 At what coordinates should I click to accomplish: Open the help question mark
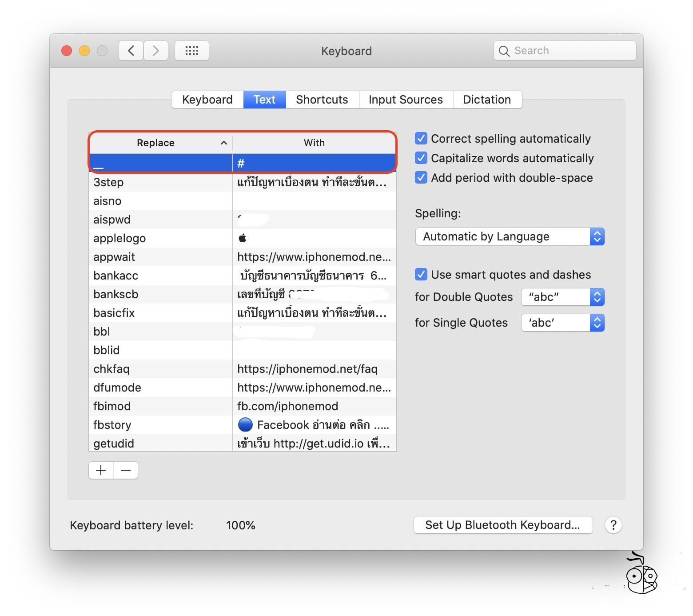(x=613, y=525)
